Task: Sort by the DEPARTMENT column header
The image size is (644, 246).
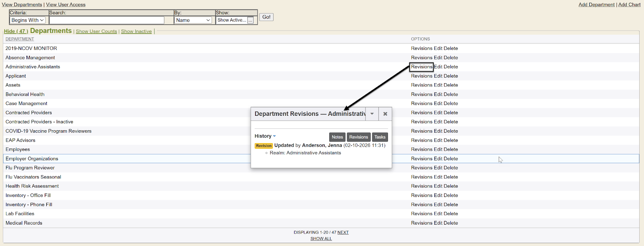Action: (20, 39)
